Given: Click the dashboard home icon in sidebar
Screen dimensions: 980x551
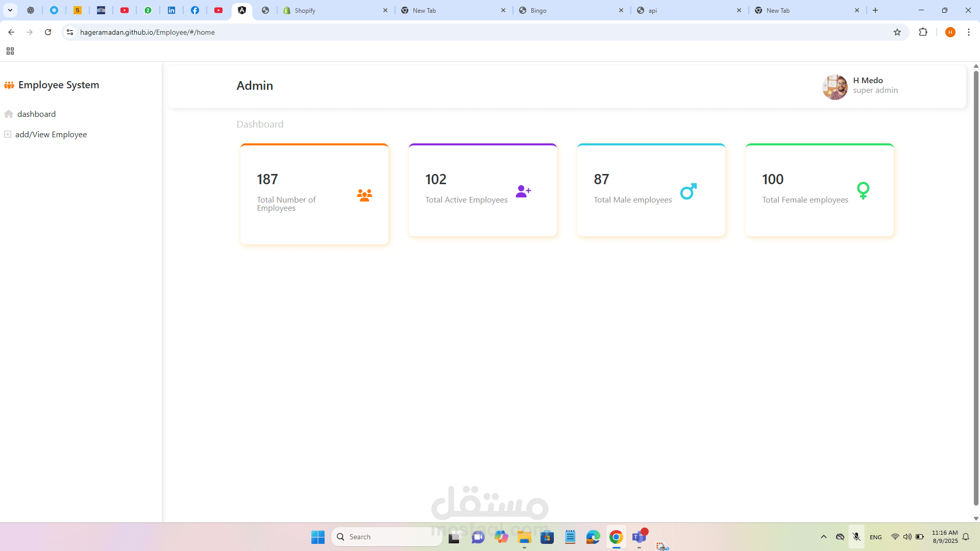Looking at the screenshot, I should click(9, 114).
